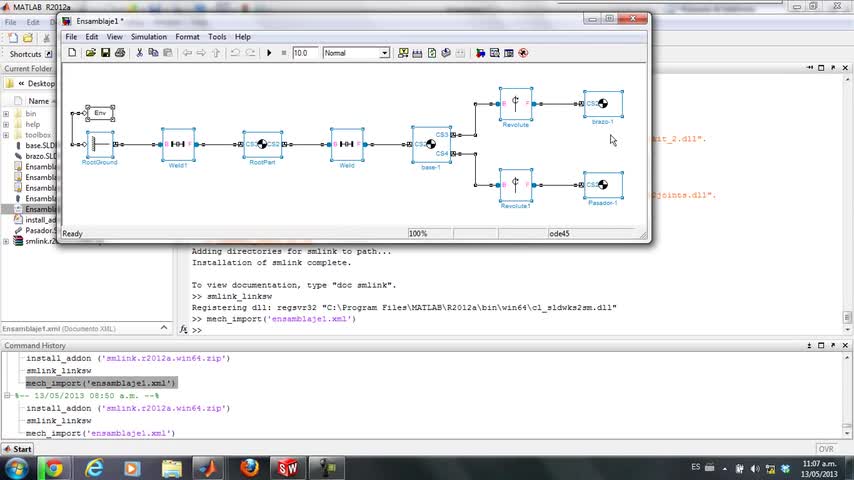Viewport: 854px width, 480px height.
Task: Click the simulation stop time field
Action: pos(304,53)
